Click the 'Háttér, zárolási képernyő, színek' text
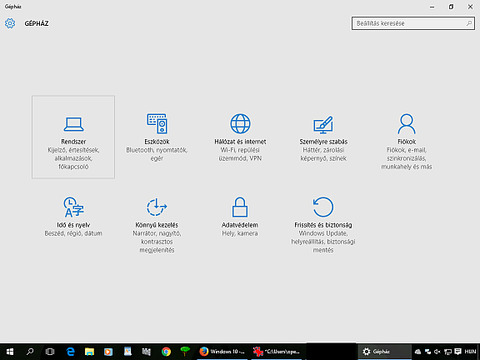Viewport: 480px width, 360px height. pos(323,154)
